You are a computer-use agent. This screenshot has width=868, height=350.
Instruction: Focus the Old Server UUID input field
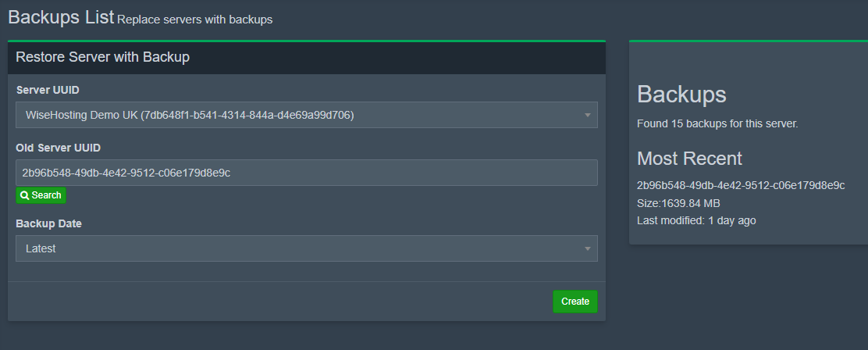point(306,173)
